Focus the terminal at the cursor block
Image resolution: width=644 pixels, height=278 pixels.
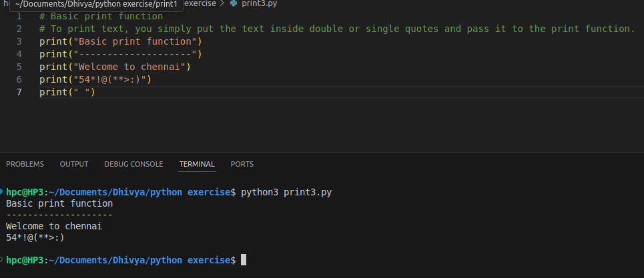pyautogui.click(x=244, y=259)
